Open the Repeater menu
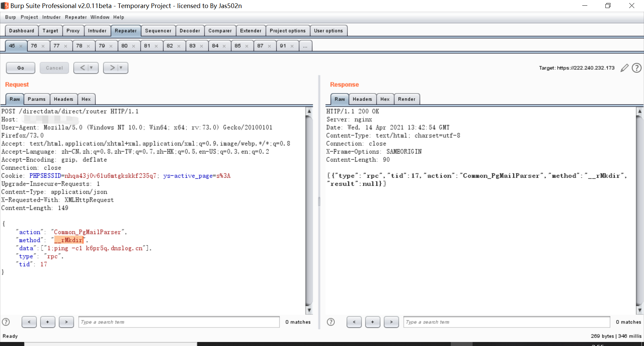Image resolution: width=644 pixels, height=346 pixels. [x=76, y=17]
